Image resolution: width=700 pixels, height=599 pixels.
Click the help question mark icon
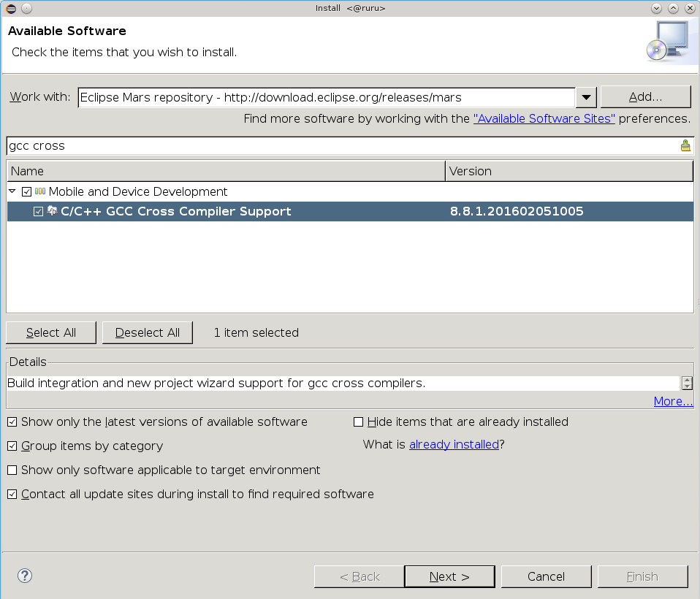[25, 576]
